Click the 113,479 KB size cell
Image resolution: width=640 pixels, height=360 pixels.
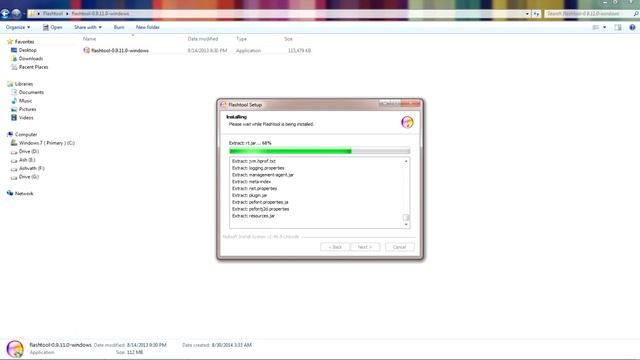coord(299,51)
